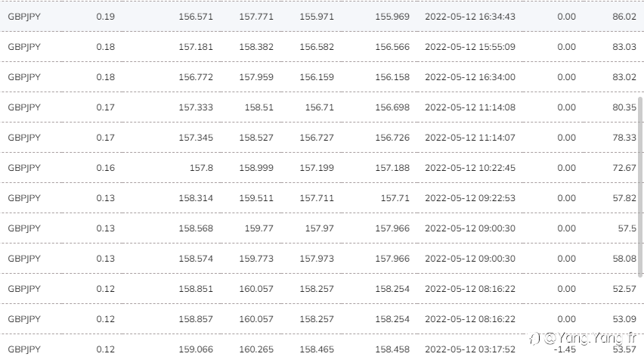Screen dimensions: 644x363
Task: Click the open price 158.851 cell
Action: pos(196,289)
